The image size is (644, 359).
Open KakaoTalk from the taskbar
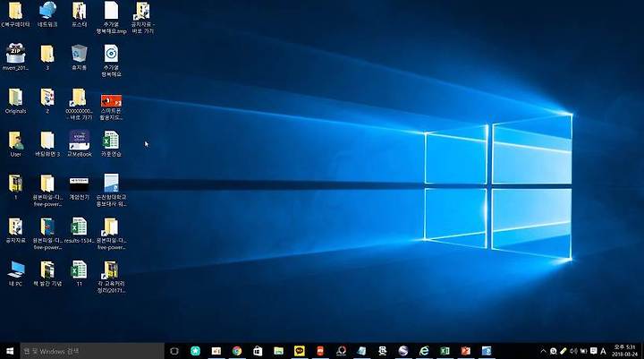click(300, 351)
